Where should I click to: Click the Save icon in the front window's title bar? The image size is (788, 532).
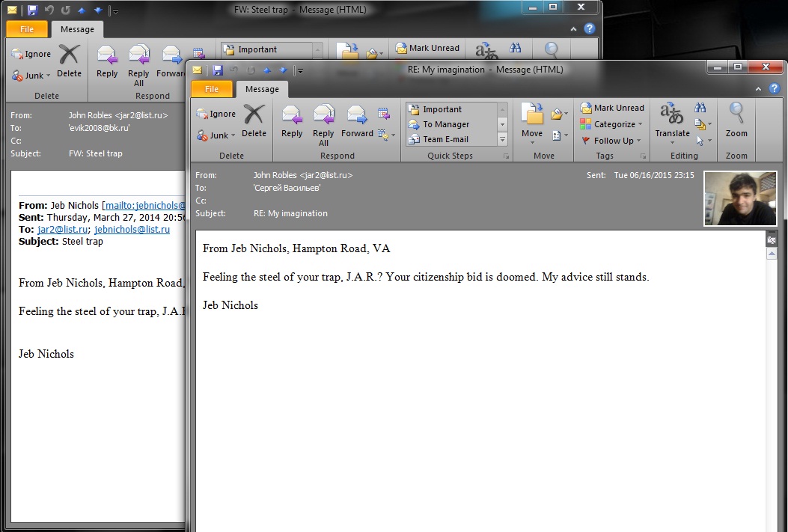[x=217, y=70]
